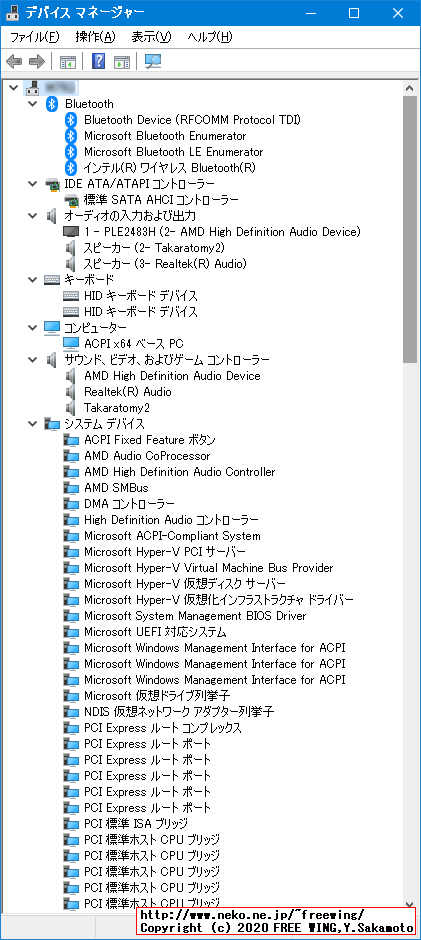Screen dimensions: 421x940
Task: Open the blue Help toolbar icon
Action: 98,61
